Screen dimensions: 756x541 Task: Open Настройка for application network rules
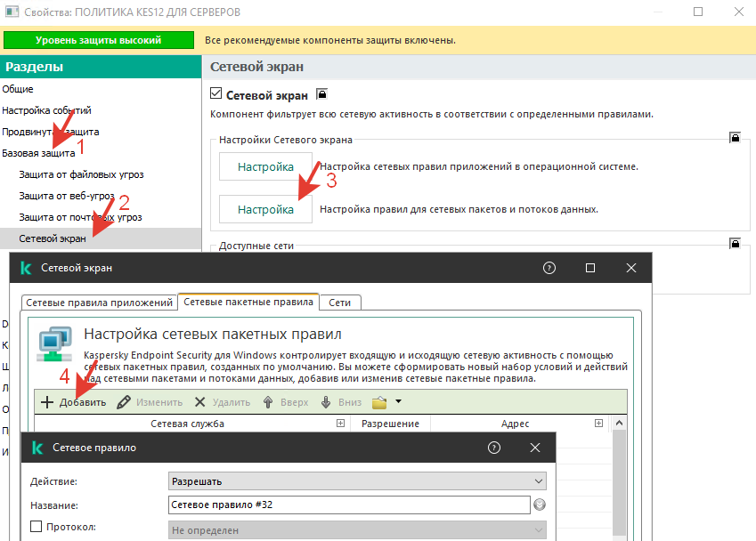[265, 166]
